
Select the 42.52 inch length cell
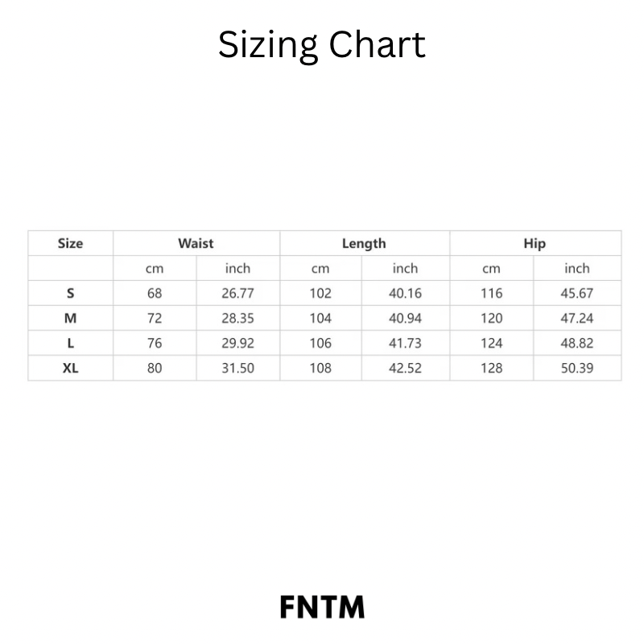[405, 368]
